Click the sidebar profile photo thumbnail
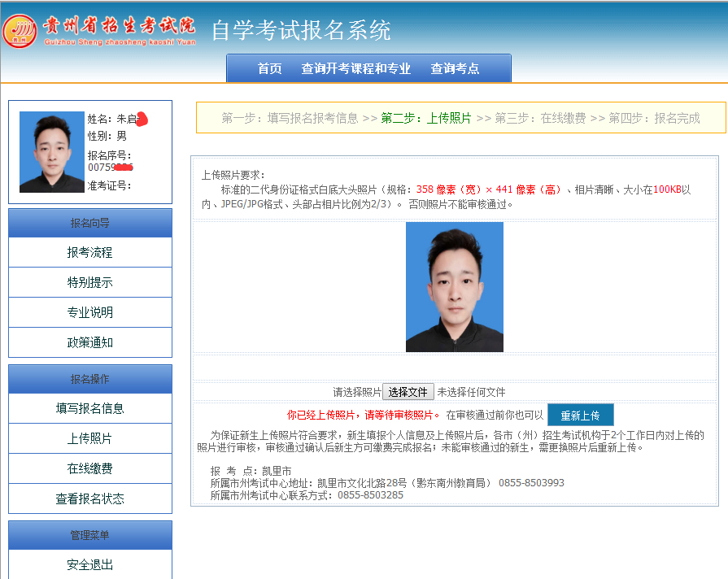 (x=52, y=152)
